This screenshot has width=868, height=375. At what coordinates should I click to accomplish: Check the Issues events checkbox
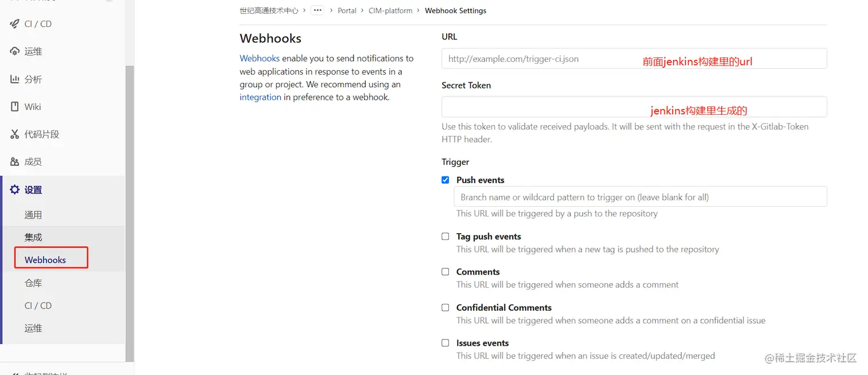445,343
